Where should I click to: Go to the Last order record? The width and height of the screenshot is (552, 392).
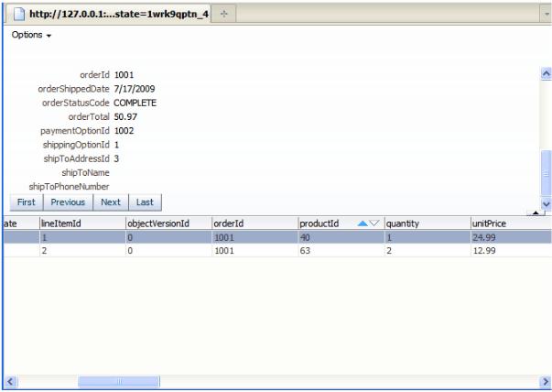(x=145, y=202)
